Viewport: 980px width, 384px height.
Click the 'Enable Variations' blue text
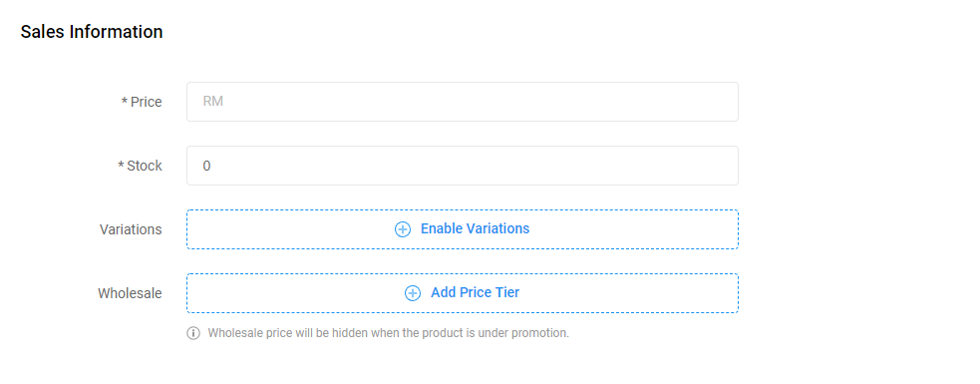475,228
